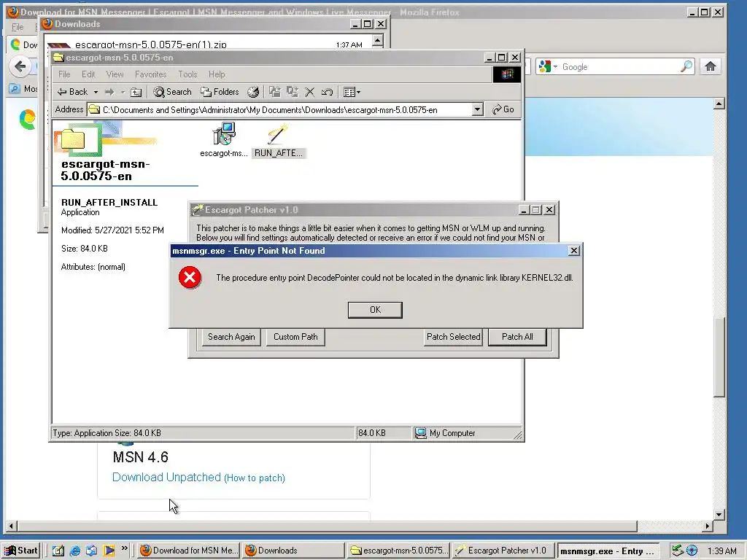Click the Start button
747x560 pixels.
(x=20, y=551)
